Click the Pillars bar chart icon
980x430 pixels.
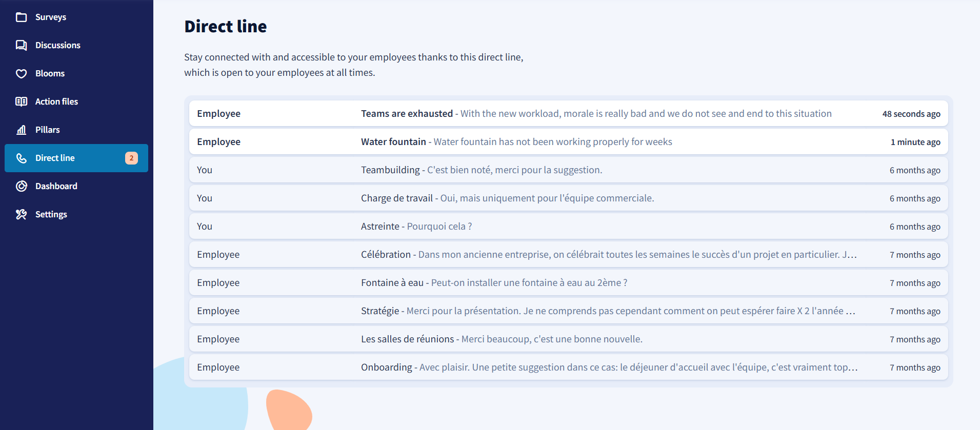(21, 130)
